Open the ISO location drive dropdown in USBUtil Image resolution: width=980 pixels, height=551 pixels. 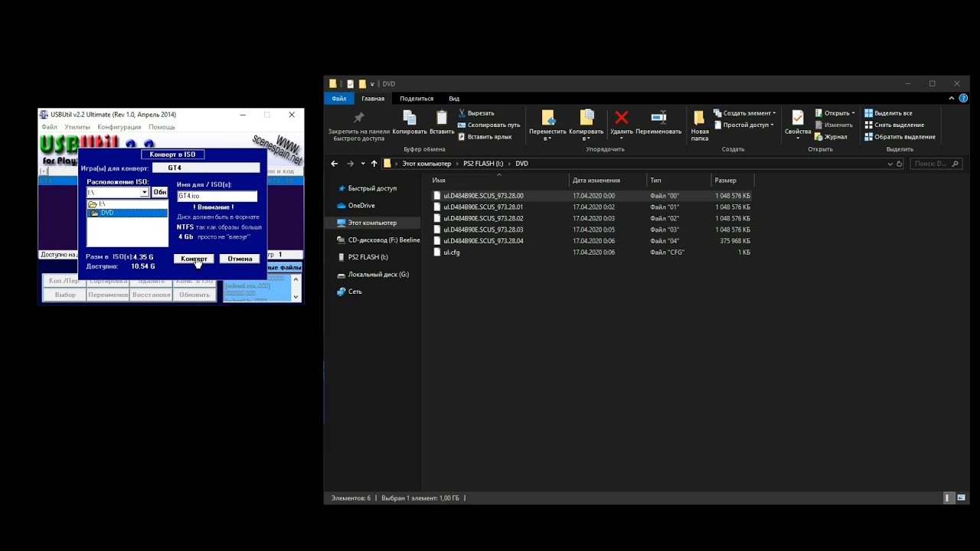pyautogui.click(x=144, y=193)
